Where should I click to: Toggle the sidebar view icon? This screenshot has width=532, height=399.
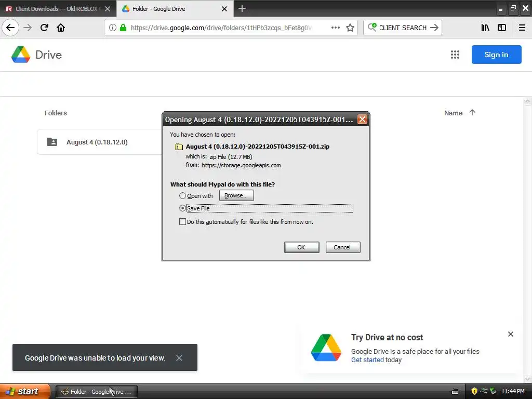[502, 28]
